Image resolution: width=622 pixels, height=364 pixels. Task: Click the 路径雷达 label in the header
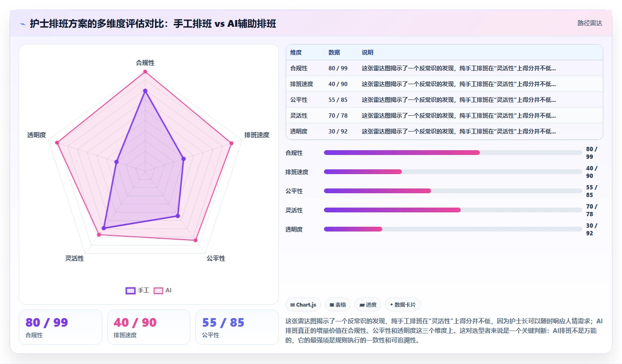(x=589, y=23)
